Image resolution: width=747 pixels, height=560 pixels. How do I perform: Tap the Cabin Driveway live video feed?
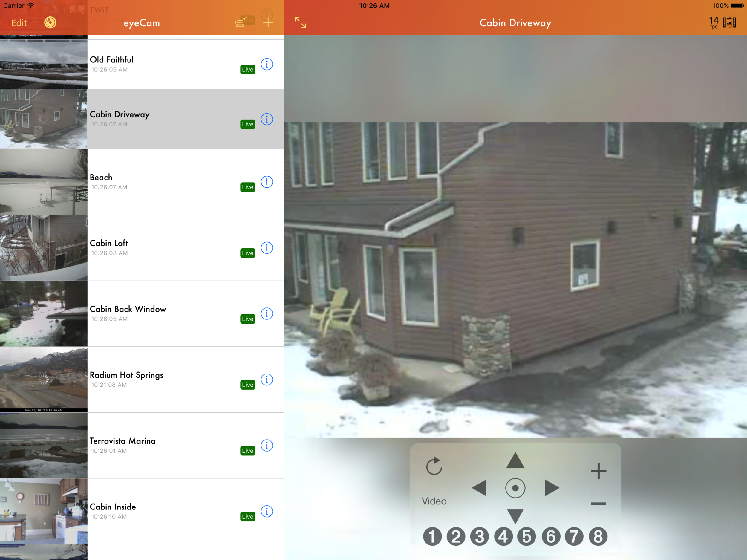[x=515, y=280]
